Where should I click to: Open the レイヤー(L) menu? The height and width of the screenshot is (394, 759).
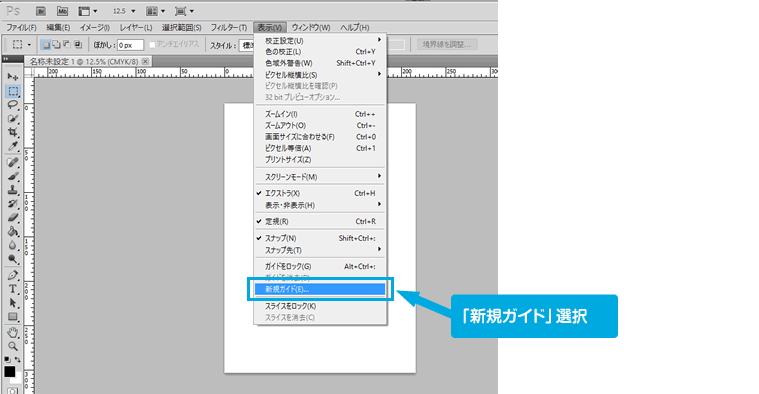pos(136,28)
